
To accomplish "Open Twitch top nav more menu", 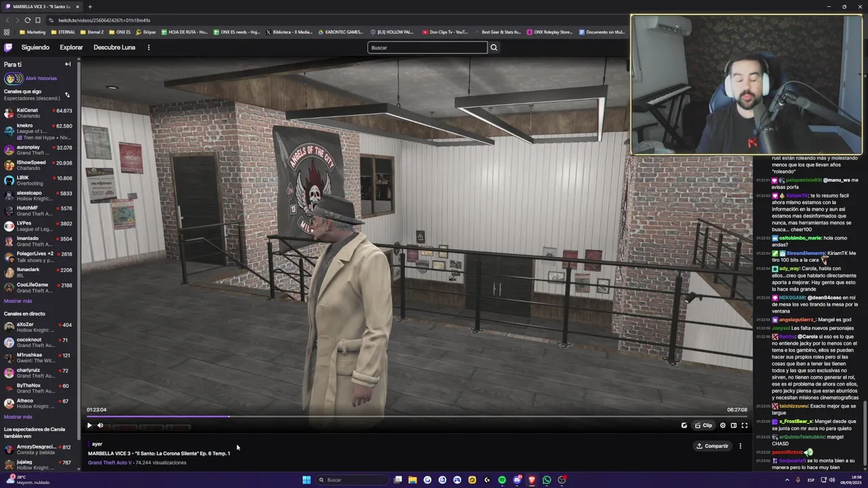I will click(149, 47).
